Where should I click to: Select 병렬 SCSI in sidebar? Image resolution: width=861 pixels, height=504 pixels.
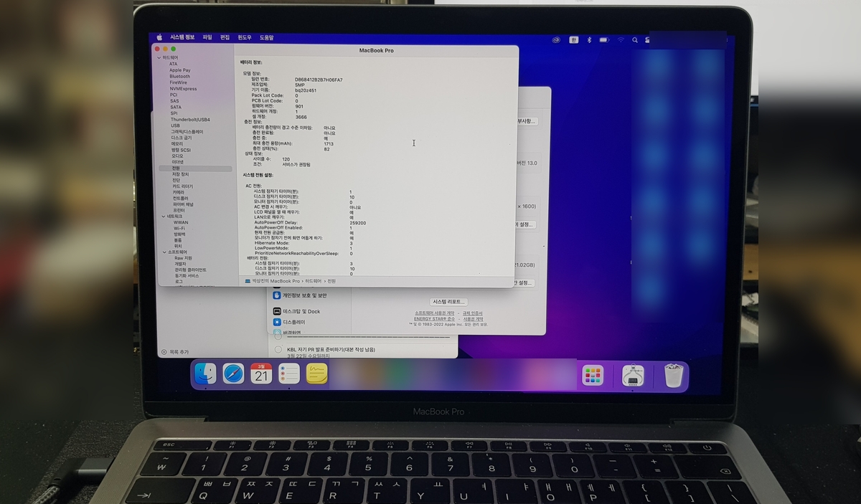pos(182,150)
